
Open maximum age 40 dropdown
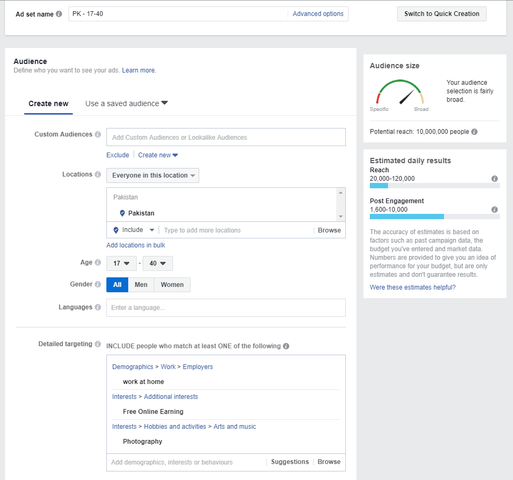pos(158,263)
